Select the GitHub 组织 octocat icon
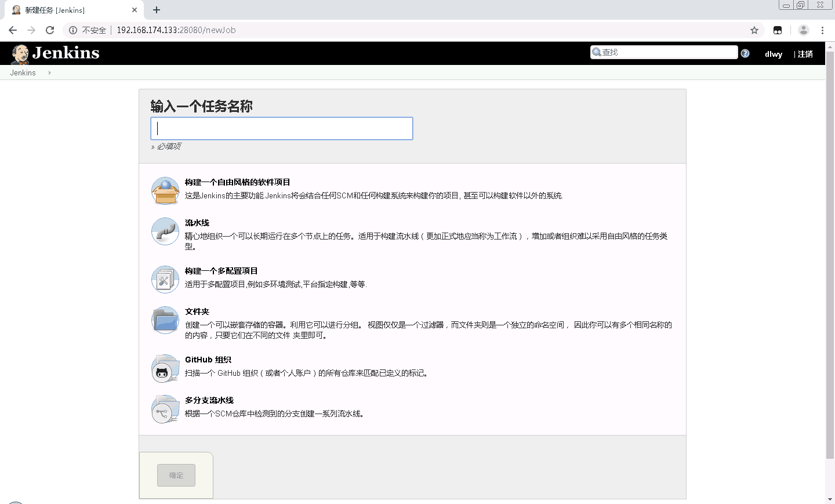 click(x=165, y=368)
